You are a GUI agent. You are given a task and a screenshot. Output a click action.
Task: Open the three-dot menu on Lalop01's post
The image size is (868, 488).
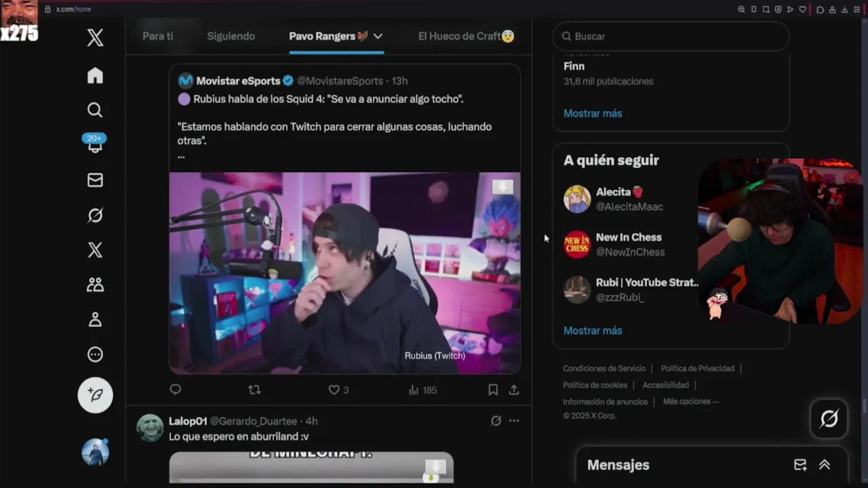click(x=514, y=421)
